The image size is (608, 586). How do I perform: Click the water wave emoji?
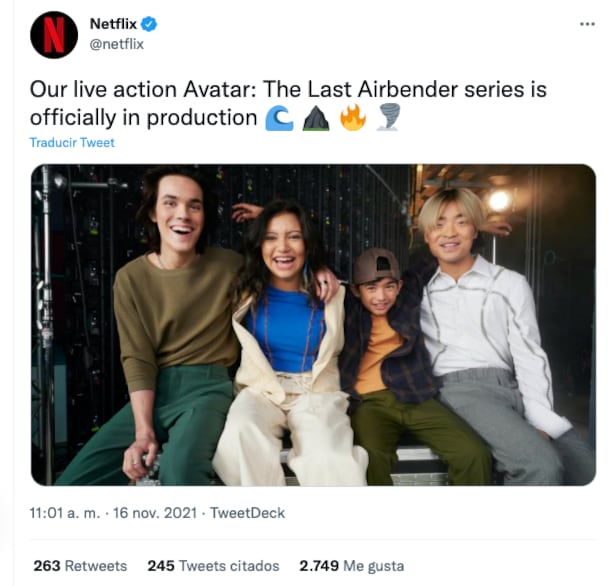click(279, 118)
